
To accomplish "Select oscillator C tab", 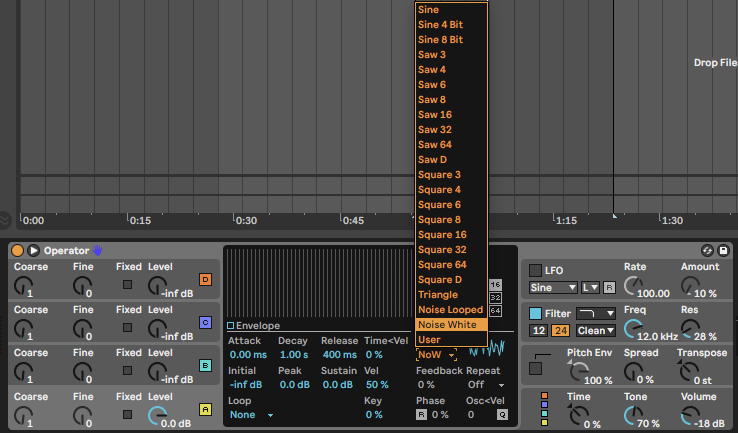I will (x=205, y=322).
